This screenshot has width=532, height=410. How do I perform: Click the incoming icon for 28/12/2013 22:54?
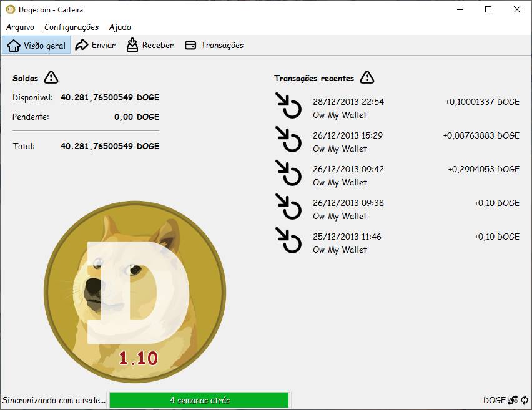click(x=288, y=105)
